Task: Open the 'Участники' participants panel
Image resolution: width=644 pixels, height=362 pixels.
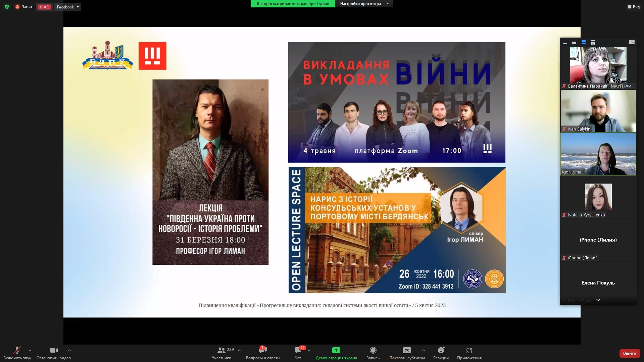Action: (x=221, y=353)
